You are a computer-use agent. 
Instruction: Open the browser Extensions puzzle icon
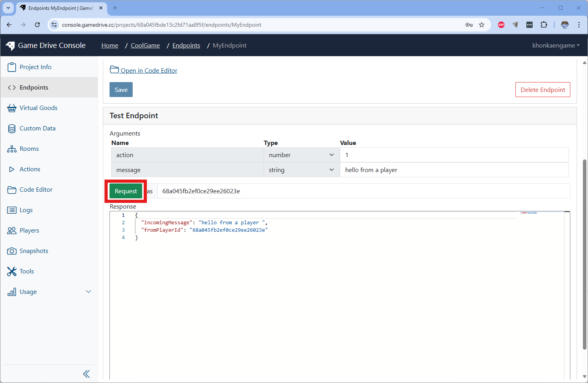544,25
